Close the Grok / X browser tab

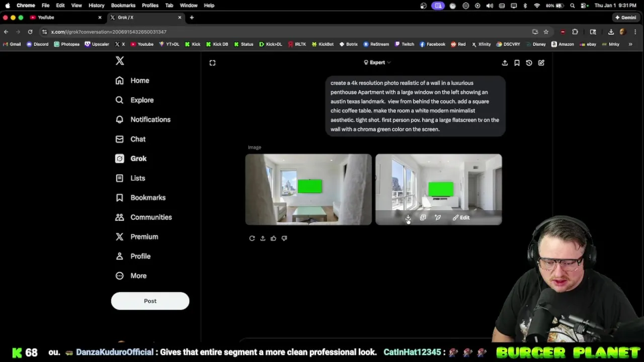[180, 18]
